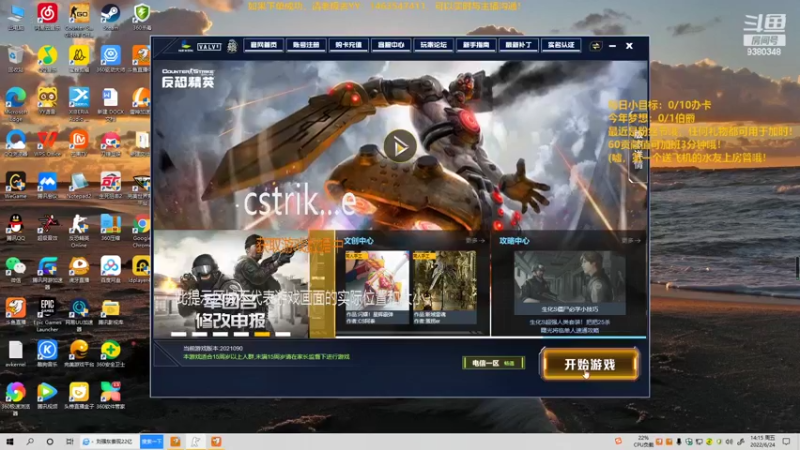Select the YY语音 desktop icon
The width and height of the screenshot is (800, 450).
click(47, 100)
